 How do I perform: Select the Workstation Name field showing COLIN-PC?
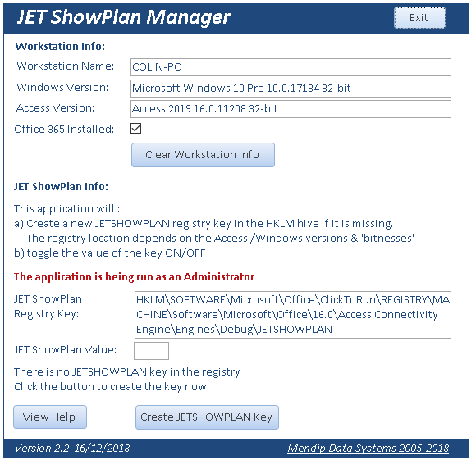pos(291,67)
